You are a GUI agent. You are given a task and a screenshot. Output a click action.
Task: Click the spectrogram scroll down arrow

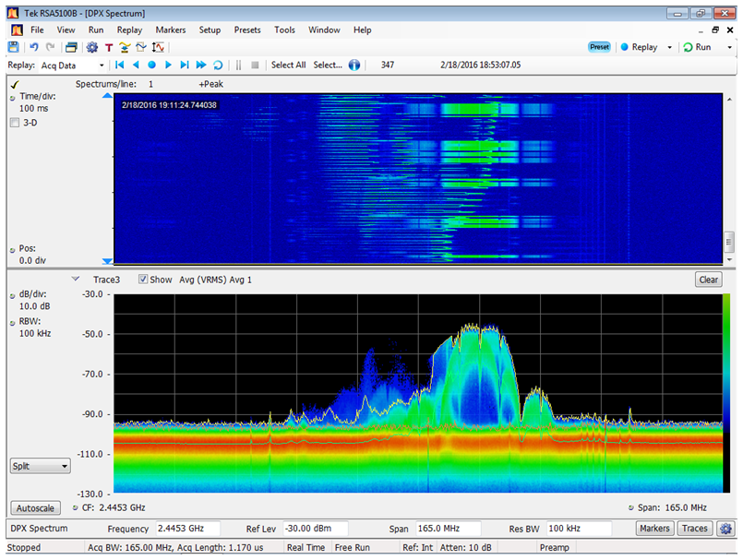coord(107,261)
